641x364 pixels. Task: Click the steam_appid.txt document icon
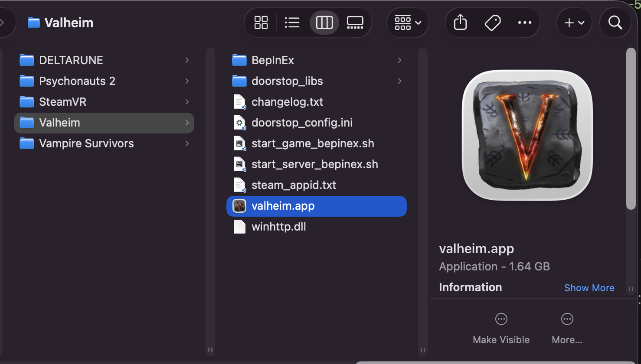pos(239,185)
